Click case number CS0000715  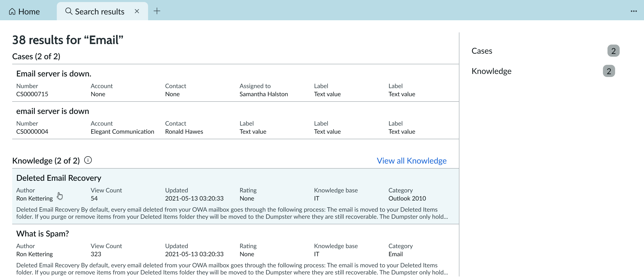pyautogui.click(x=32, y=94)
